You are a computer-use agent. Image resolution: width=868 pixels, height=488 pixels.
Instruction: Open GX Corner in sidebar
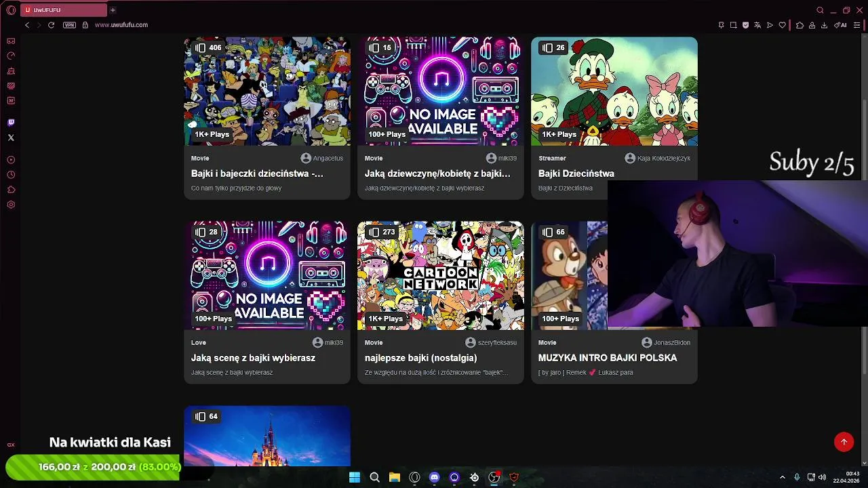tap(11, 41)
